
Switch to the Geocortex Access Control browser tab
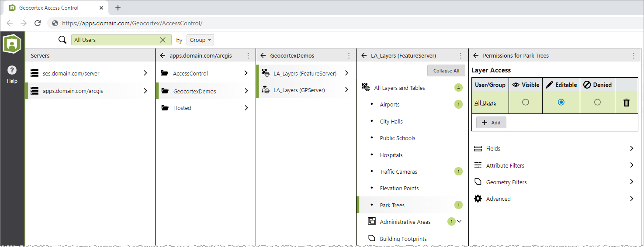pyautogui.click(x=56, y=8)
